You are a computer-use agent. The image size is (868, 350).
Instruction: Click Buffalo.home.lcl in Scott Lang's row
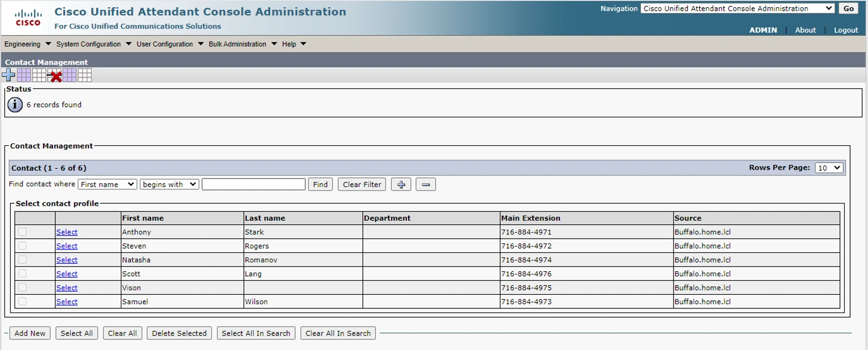pyautogui.click(x=702, y=274)
